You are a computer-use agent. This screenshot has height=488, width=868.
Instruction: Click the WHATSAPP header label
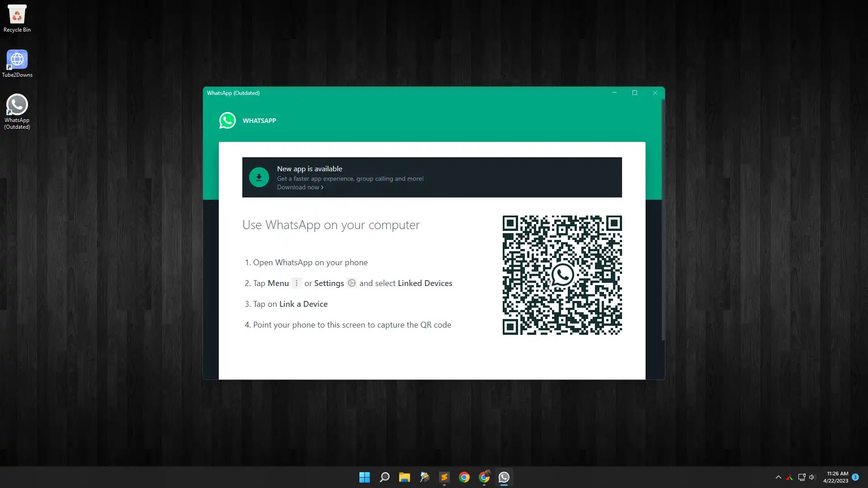(x=259, y=121)
